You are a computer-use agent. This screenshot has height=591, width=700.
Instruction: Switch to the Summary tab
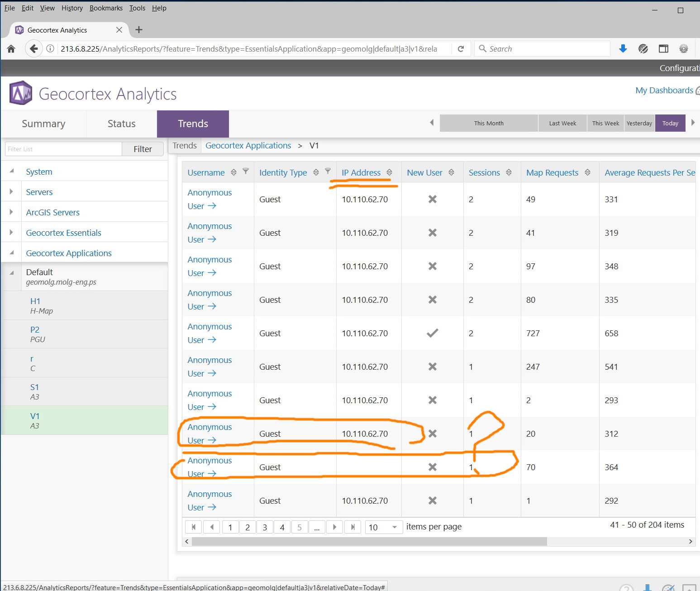(x=43, y=124)
